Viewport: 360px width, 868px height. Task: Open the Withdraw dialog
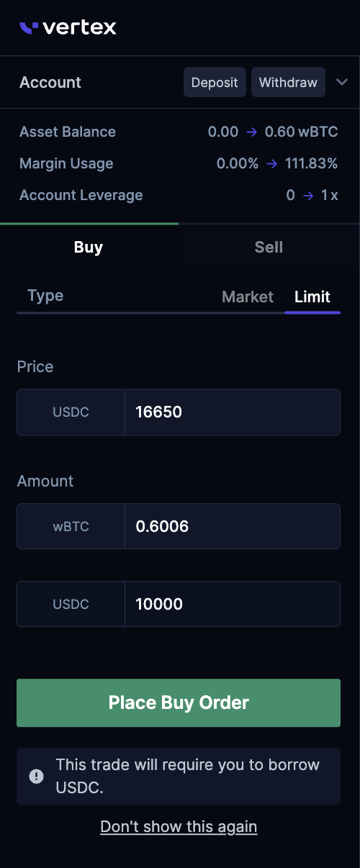[x=288, y=82]
